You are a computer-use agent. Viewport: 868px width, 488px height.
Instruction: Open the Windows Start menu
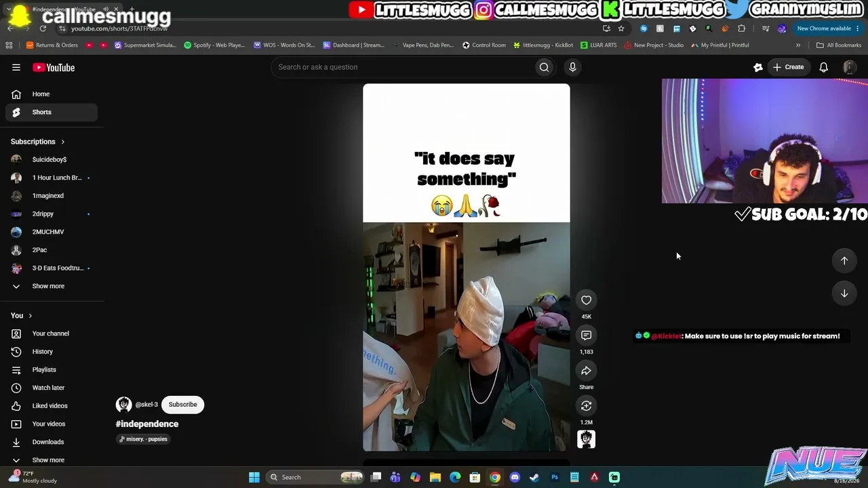(254, 477)
